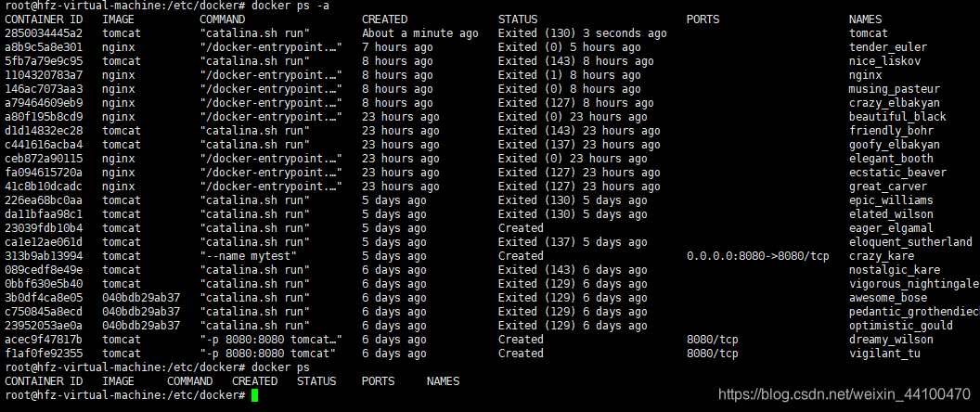The image size is (980, 412).
Task: Click container ID 2850034445a2
Action: [44, 33]
